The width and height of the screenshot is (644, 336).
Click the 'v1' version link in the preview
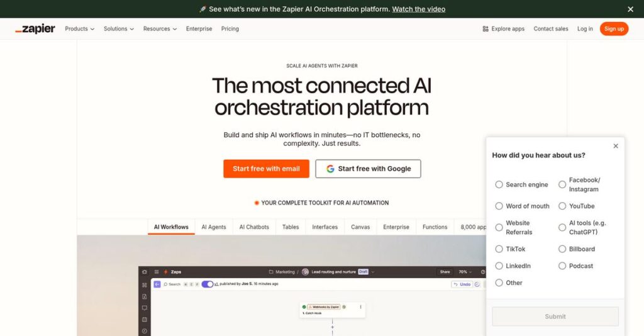pos(216,284)
